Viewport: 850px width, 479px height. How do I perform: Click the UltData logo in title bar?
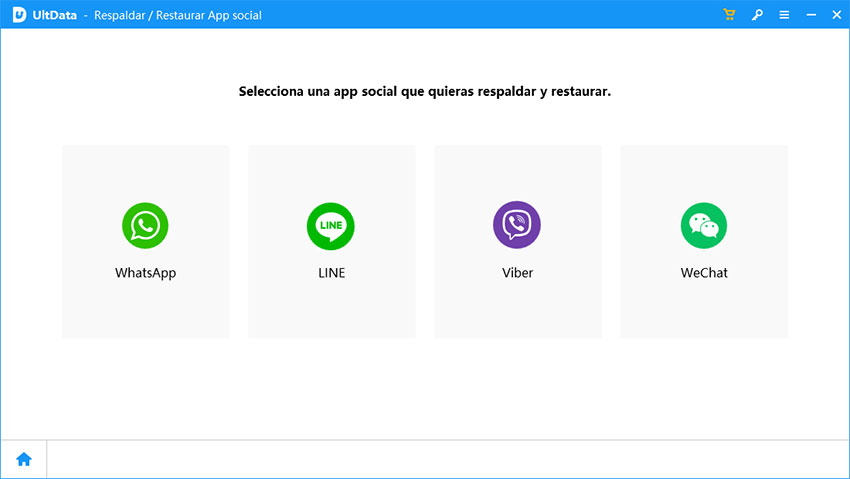[x=20, y=15]
